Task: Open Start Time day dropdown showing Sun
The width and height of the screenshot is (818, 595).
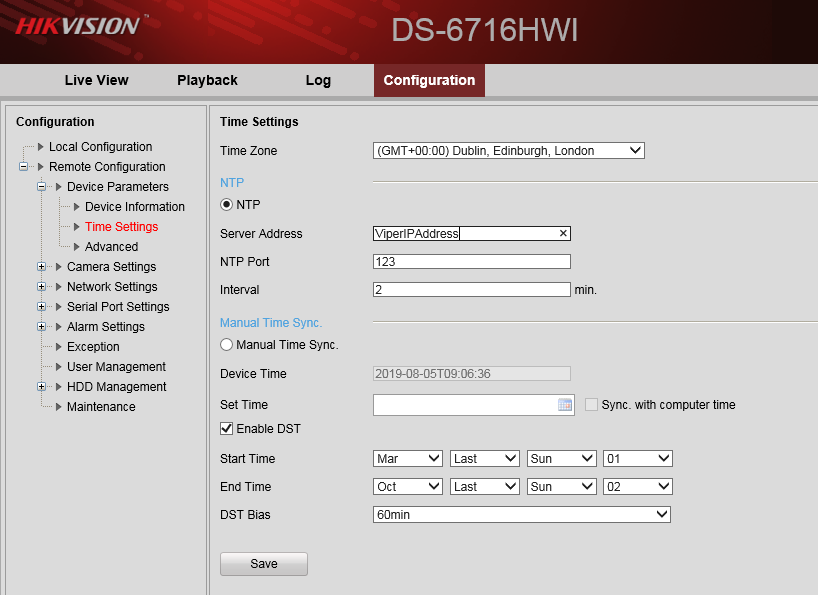Action: [x=561, y=458]
